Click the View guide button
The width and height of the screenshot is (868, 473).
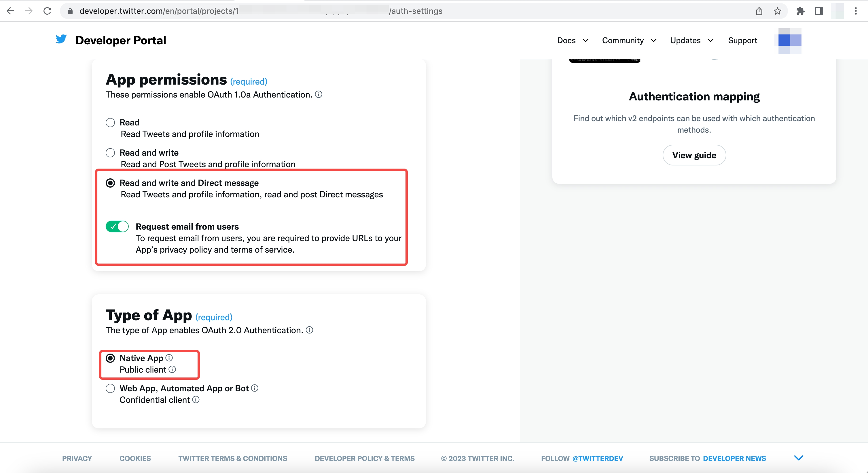click(x=694, y=155)
